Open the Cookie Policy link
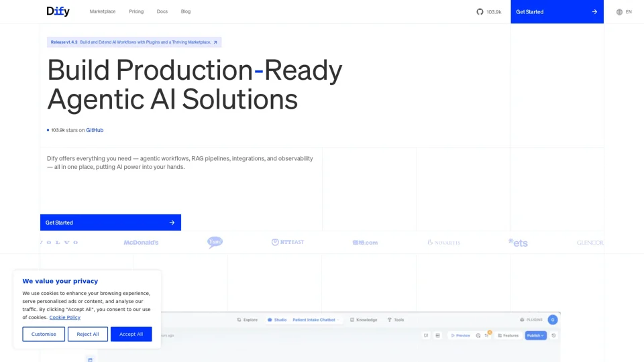Viewport: 644px width, 362px height. (x=65, y=317)
